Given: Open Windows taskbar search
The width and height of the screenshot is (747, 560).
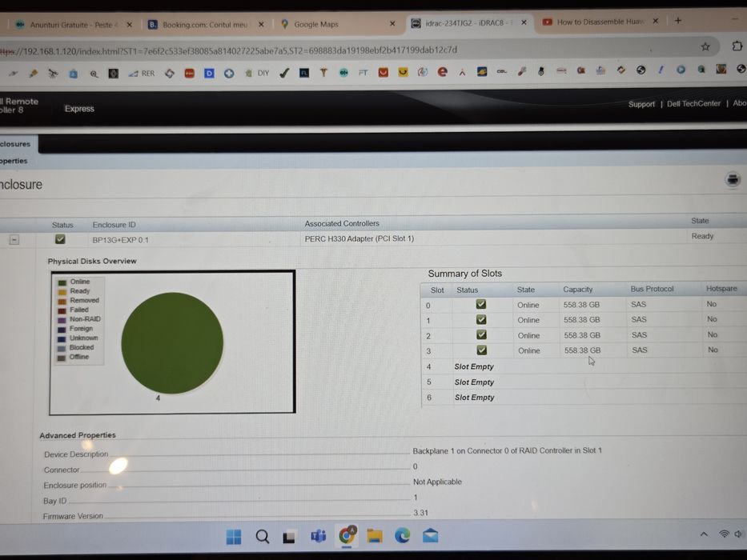Looking at the screenshot, I should 262,537.
